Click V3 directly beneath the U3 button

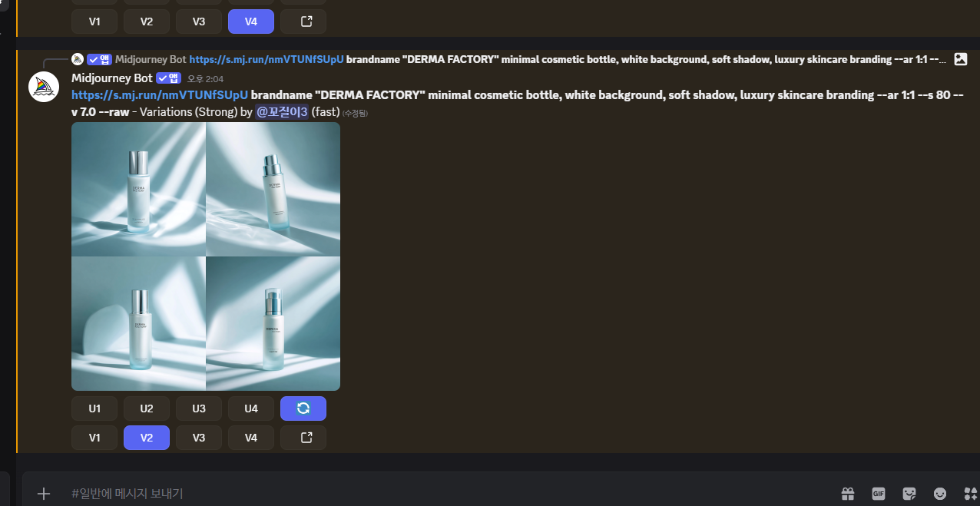[199, 438]
